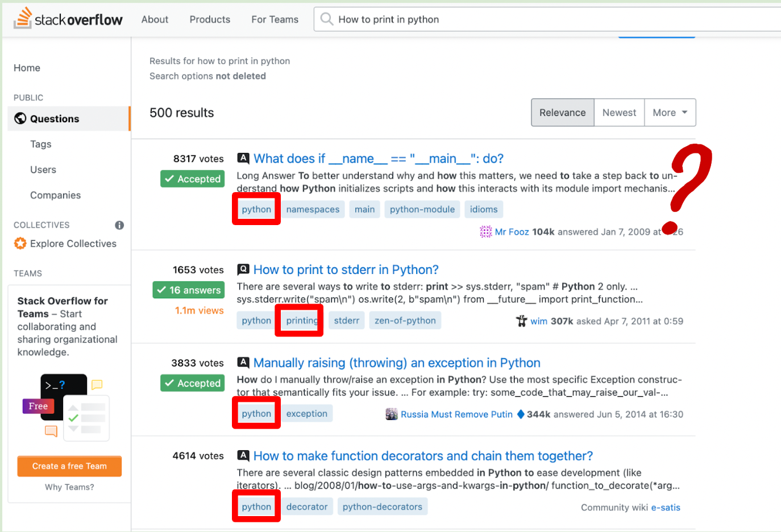Sort results by Newest
The width and height of the screenshot is (781, 532).
point(619,113)
